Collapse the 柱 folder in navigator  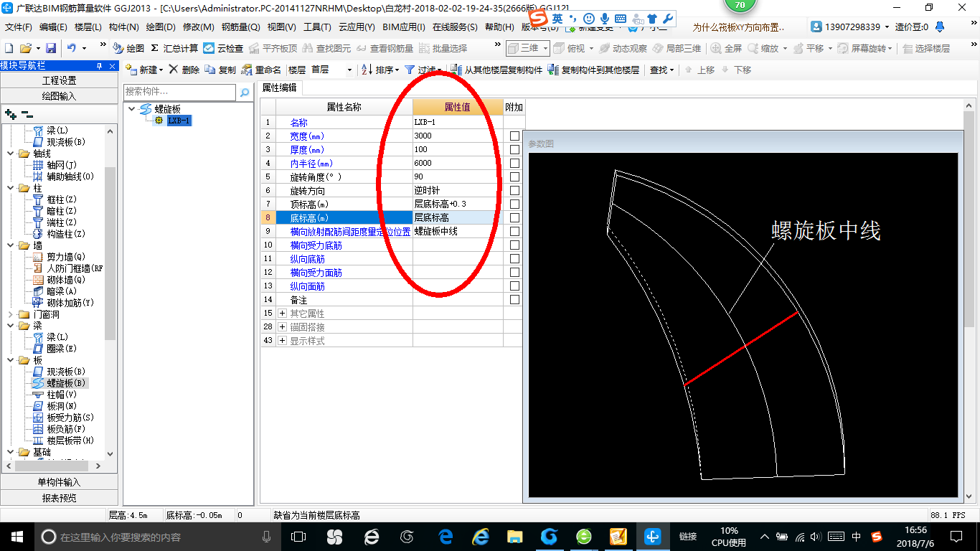[x=10, y=188]
